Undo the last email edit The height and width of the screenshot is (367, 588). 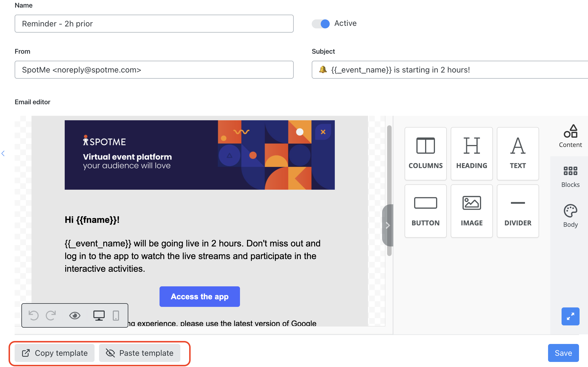(x=34, y=315)
